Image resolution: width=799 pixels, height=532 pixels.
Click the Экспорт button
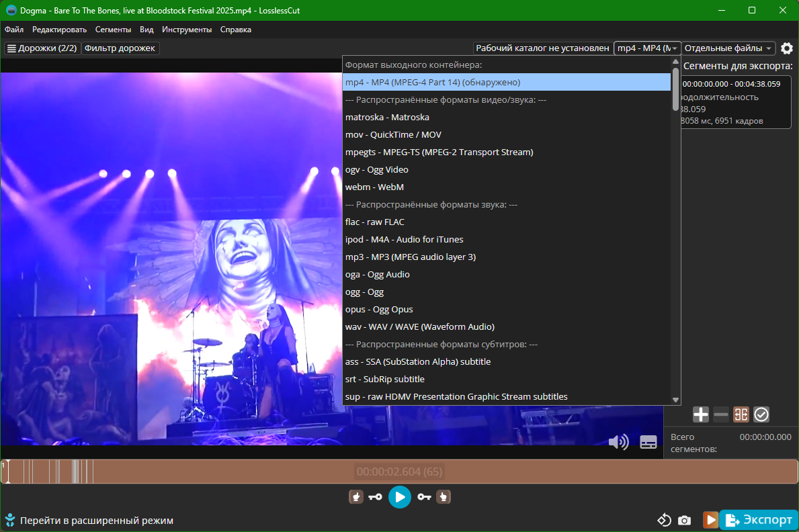(x=759, y=520)
